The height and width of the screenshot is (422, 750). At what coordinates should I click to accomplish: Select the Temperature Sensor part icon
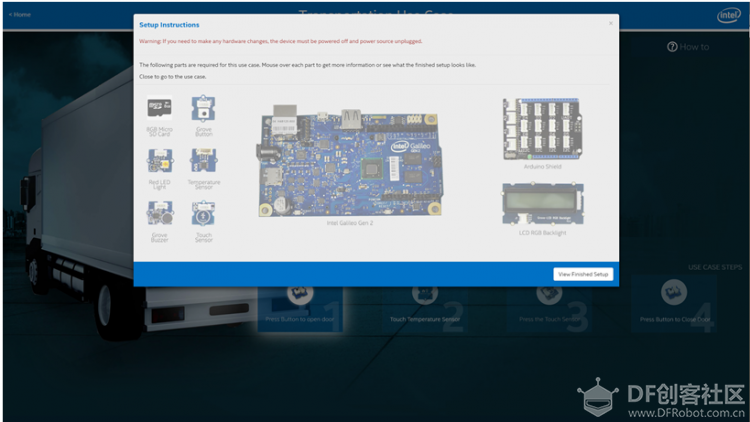click(x=204, y=160)
